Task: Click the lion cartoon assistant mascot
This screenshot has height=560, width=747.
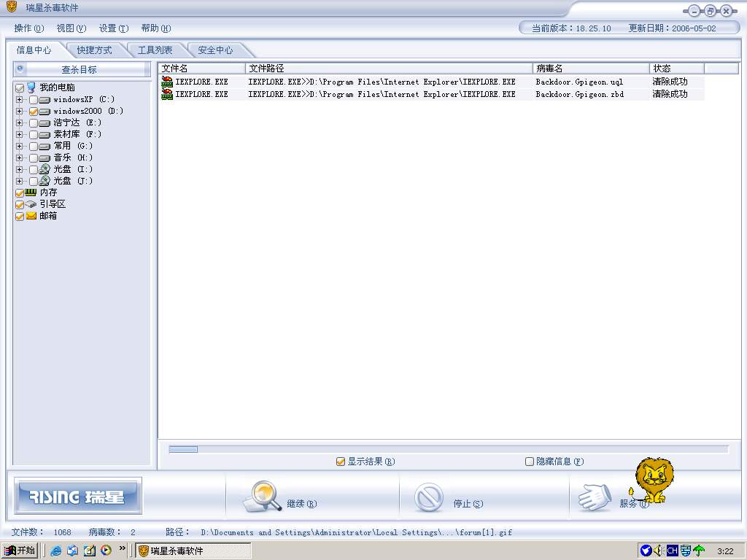Action: pyautogui.click(x=653, y=480)
